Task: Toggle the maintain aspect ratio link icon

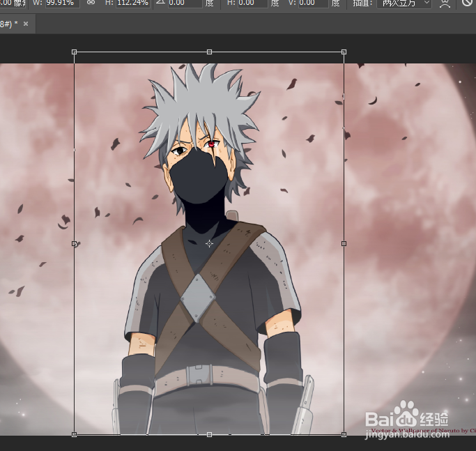Action: click(x=91, y=2)
